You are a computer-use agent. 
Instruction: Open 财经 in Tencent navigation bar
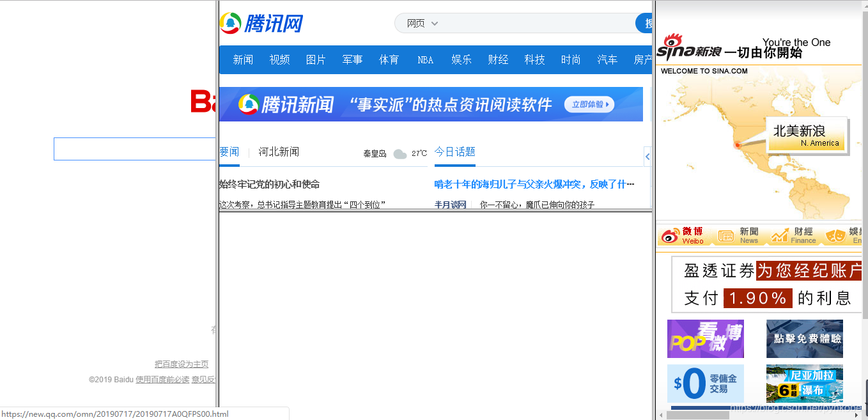[x=498, y=60]
